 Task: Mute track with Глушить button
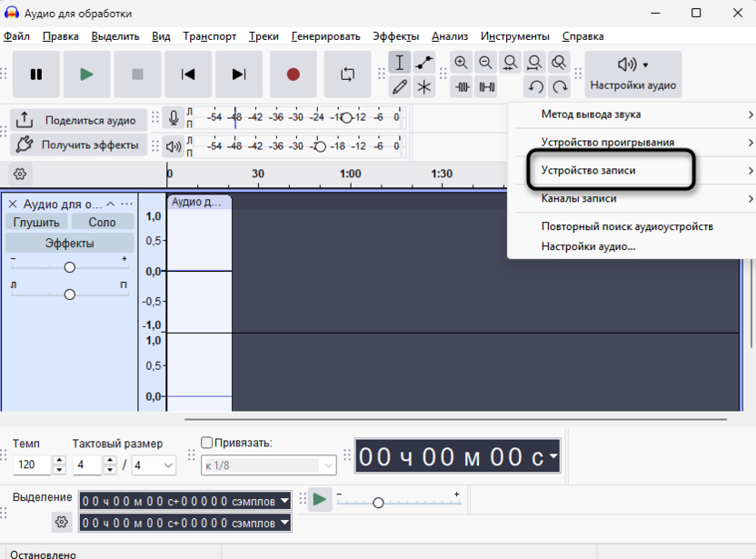click(36, 222)
